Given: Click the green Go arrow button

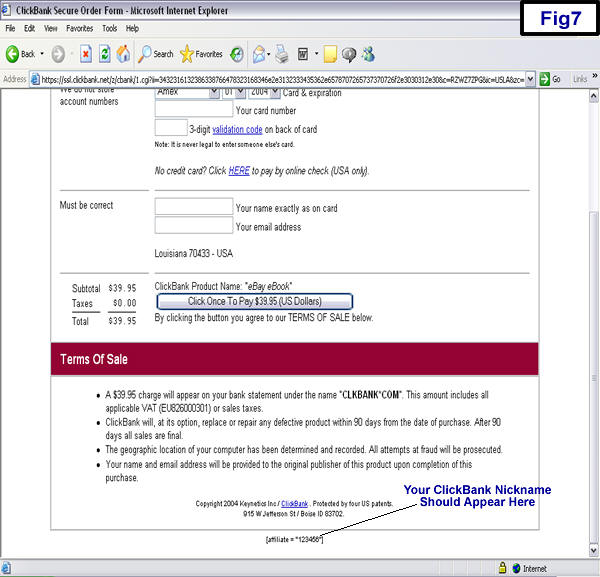Looking at the screenshot, I should pos(544,79).
